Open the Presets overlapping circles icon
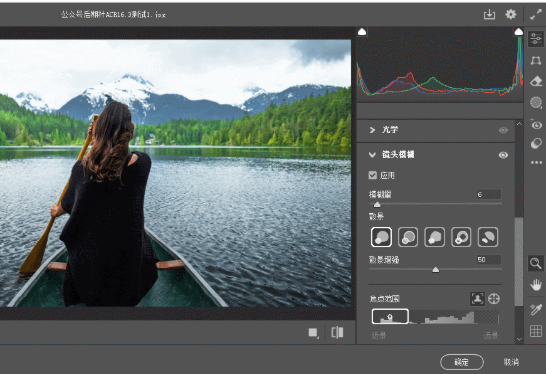The image size is (546, 374). [x=536, y=143]
